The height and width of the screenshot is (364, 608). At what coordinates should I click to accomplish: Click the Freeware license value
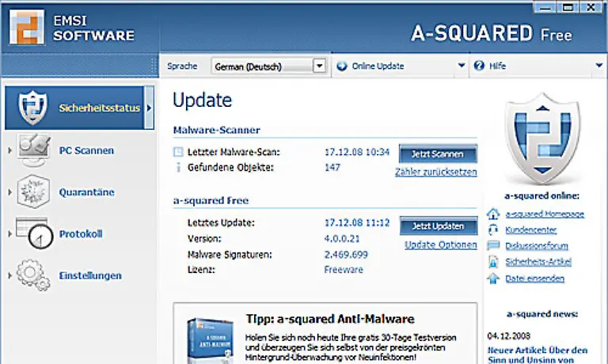coord(344,270)
